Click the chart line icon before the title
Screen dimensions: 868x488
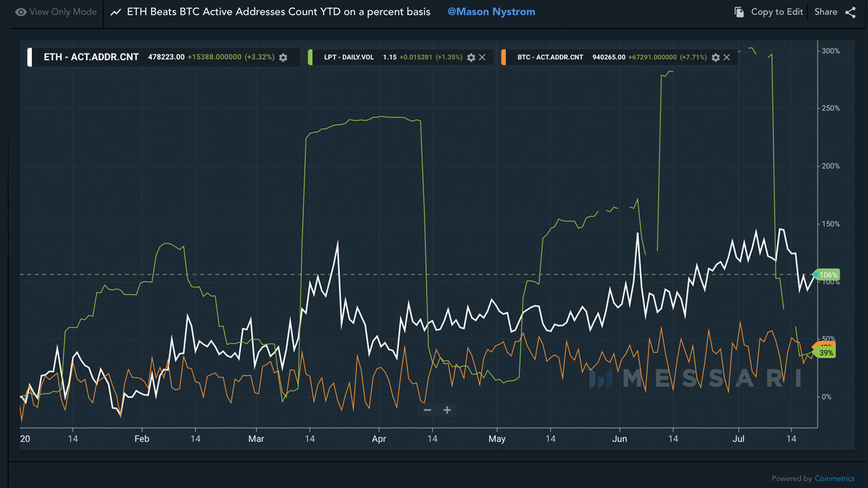116,12
